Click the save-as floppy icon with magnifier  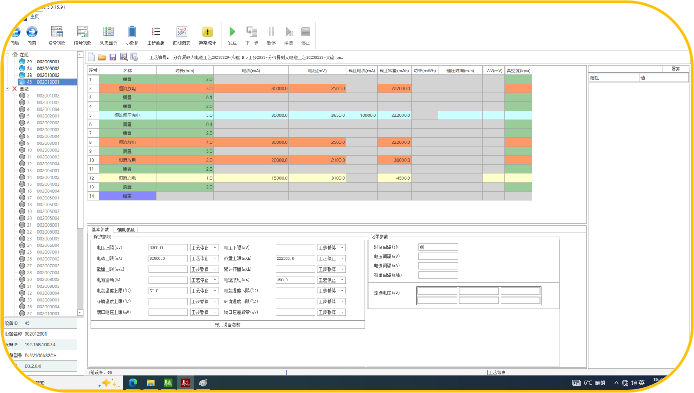123,57
